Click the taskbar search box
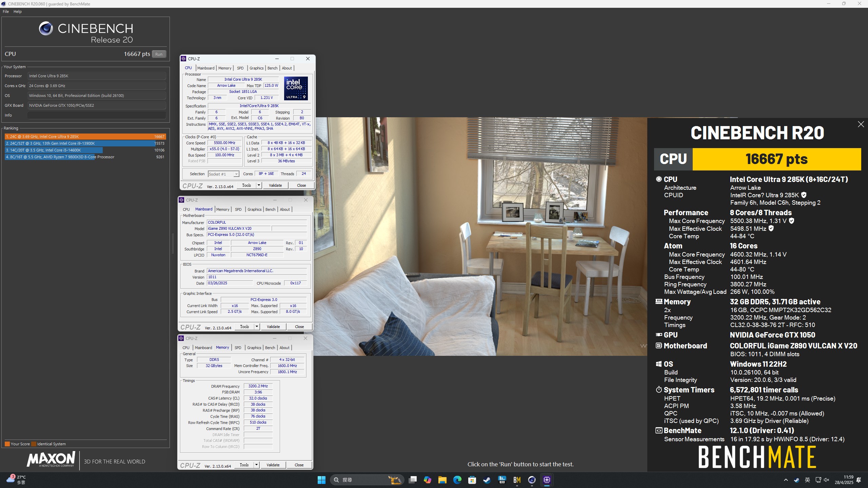The width and height of the screenshot is (868, 488). 367,480
